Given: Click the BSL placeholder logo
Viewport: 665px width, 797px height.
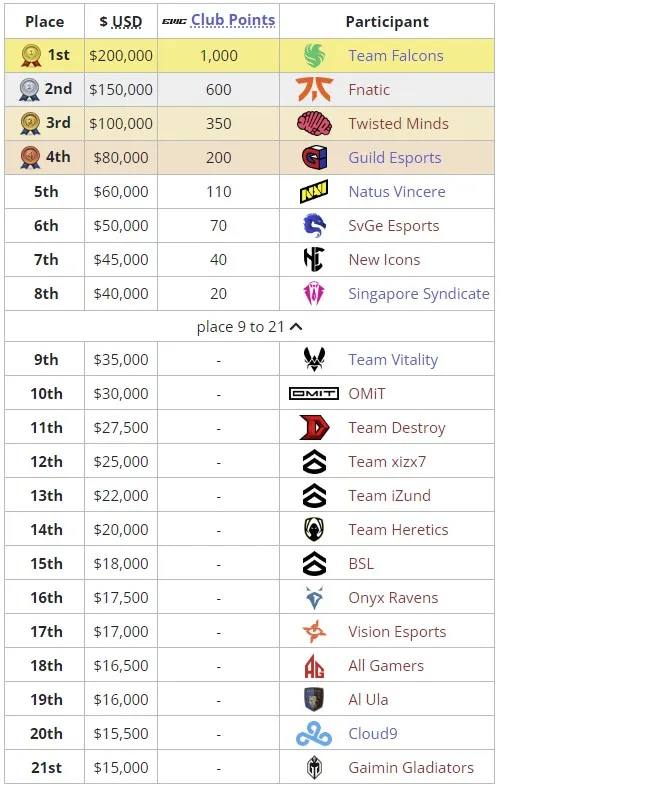Looking at the screenshot, I should pos(314,564).
